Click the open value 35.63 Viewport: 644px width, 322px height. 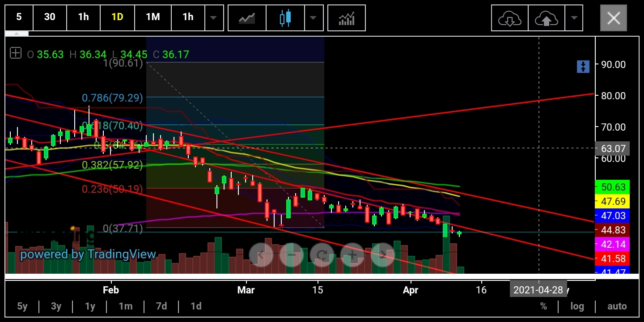[x=50, y=55]
